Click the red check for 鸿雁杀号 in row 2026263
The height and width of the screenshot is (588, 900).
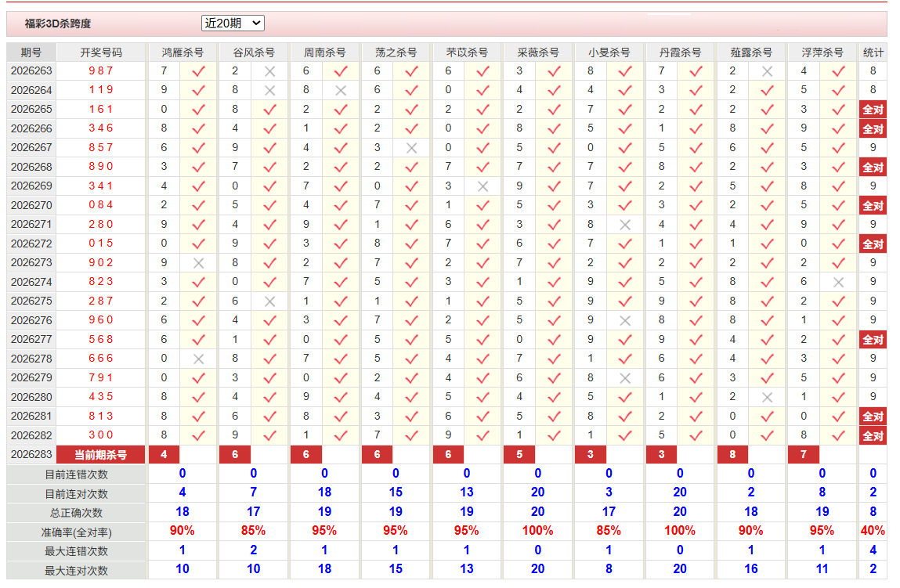pos(199,71)
